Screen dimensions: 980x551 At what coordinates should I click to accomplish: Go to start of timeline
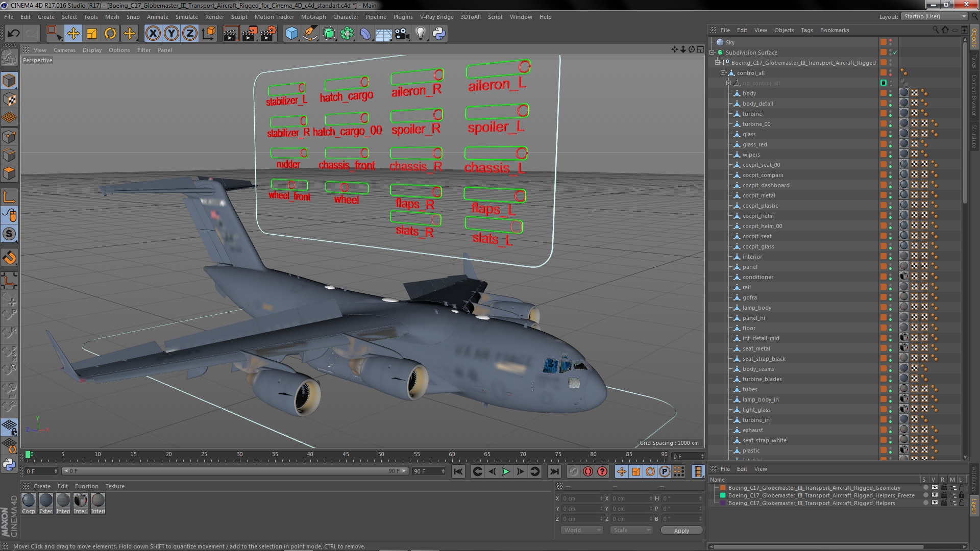pyautogui.click(x=458, y=471)
